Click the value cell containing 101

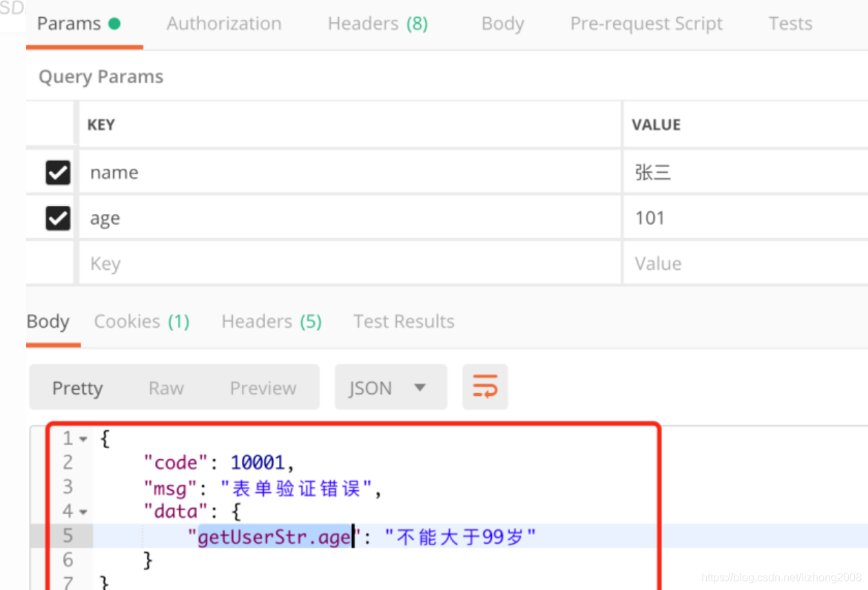click(746, 218)
